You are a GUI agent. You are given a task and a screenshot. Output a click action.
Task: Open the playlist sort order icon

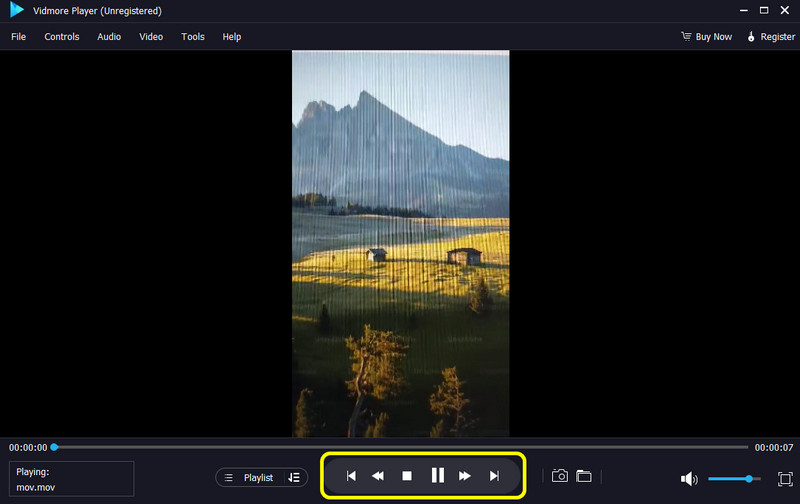tap(293, 478)
